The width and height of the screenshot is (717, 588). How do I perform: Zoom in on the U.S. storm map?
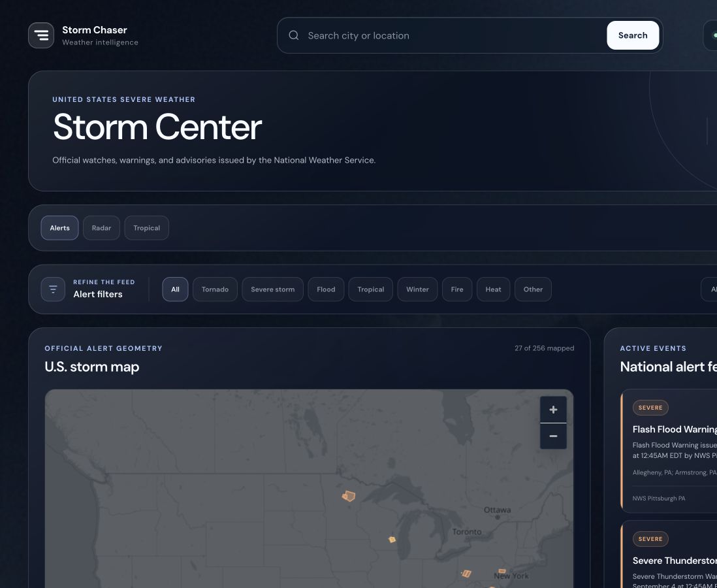click(x=553, y=410)
